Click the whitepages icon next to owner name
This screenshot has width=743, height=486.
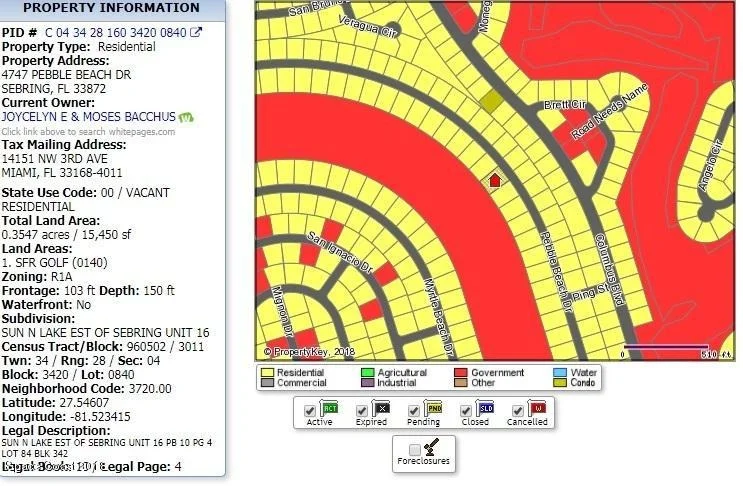click(x=186, y=117)
